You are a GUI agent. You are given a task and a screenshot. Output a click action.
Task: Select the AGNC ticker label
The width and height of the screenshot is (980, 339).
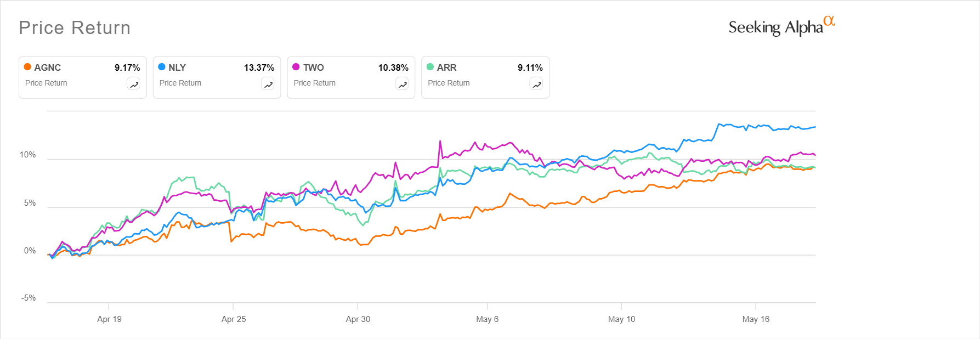[x=47, y=67]
